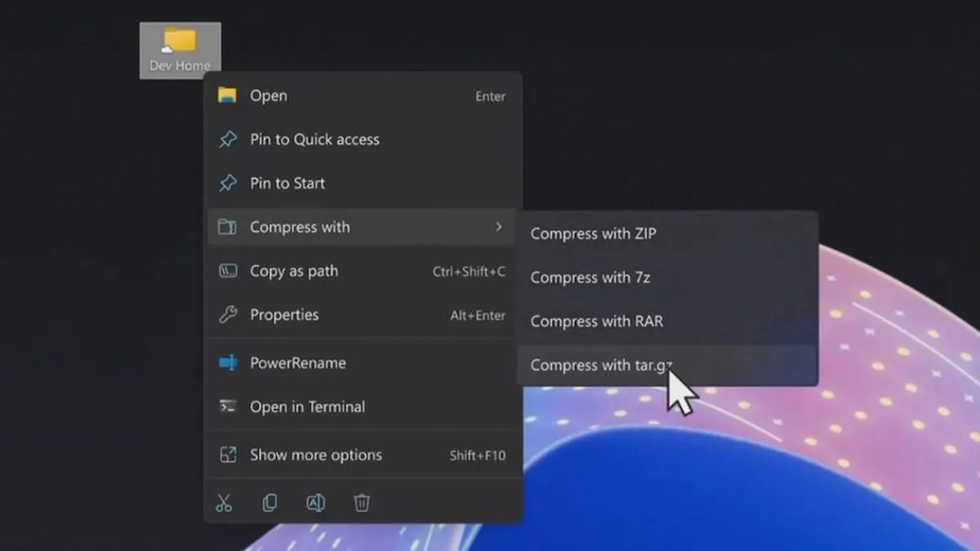The height and width of the screenshot is (551, 980).
Task: Choose Compress with RAR
Action: (x=597, y=321)
